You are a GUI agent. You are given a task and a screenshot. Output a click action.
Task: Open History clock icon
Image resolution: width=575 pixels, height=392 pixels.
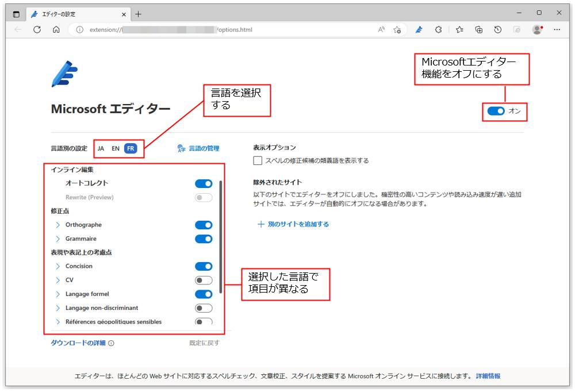[x=497, y=30]
